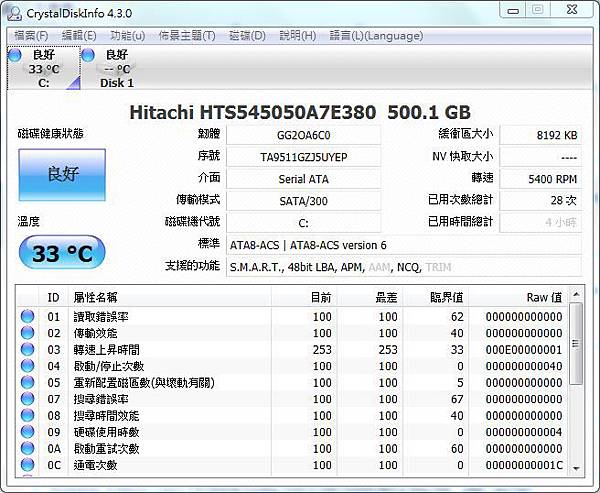The height and width of the screenshot is (493, 600).
Task: Click the scroll down arrow of attribute list
Action: pos(576,469)
